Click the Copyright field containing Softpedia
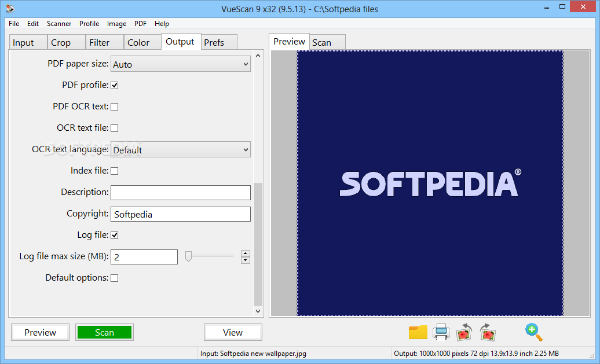600x364 pixels. (x=181, y=214)
